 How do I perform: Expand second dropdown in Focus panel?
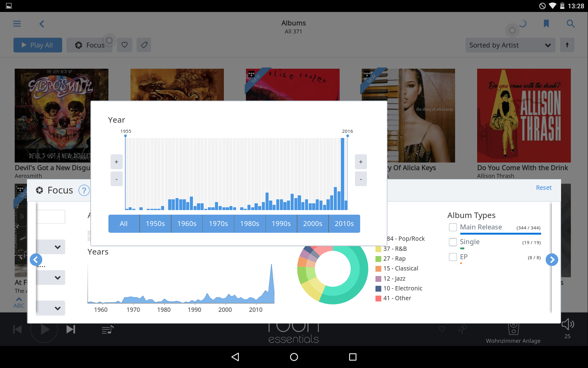51,278
